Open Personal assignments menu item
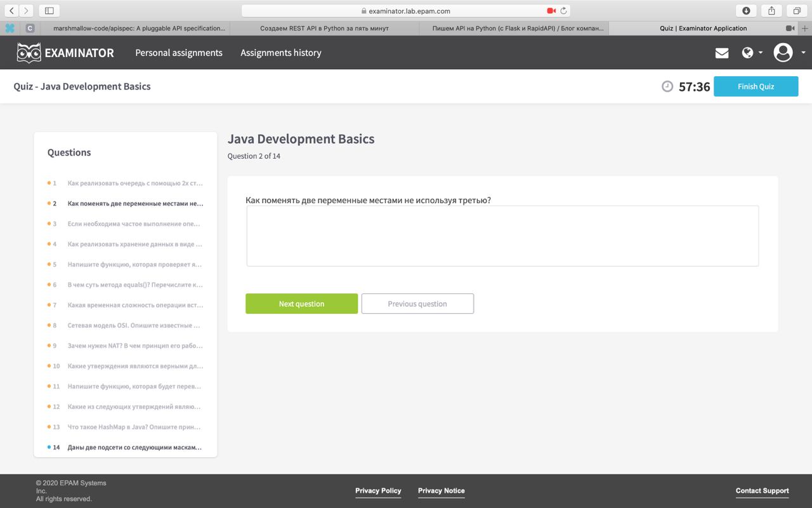 coord(179,53)
